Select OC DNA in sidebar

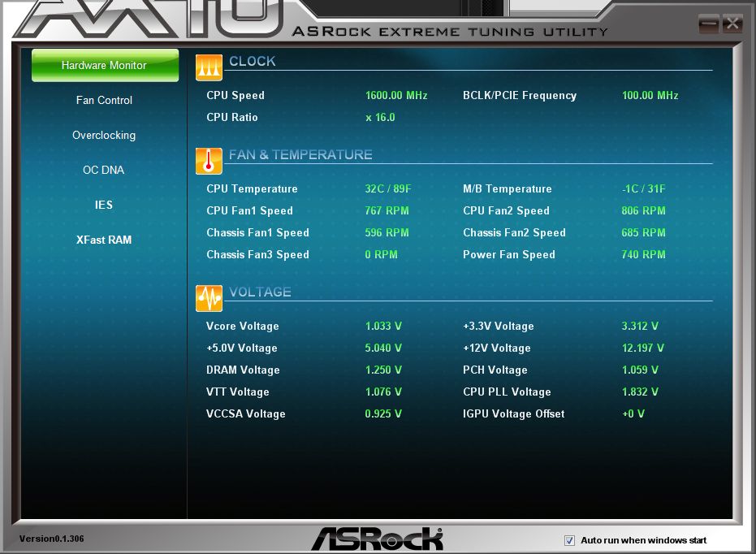click(104, 171)
